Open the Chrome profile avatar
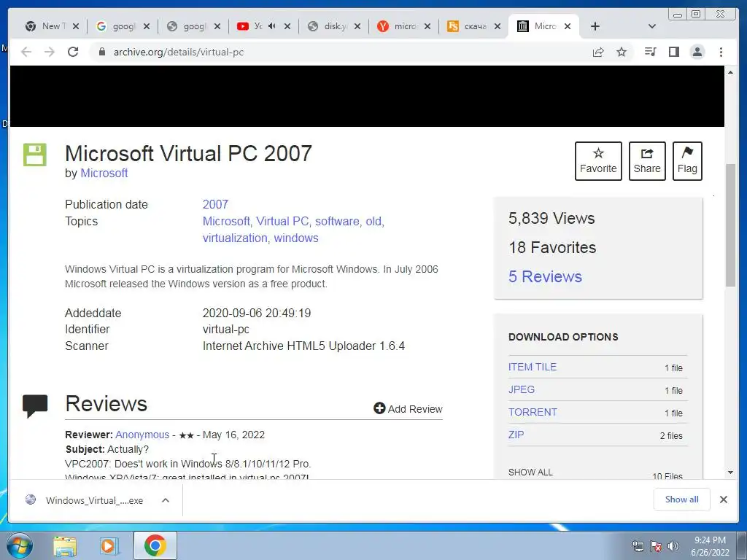 tap(697, 52)
